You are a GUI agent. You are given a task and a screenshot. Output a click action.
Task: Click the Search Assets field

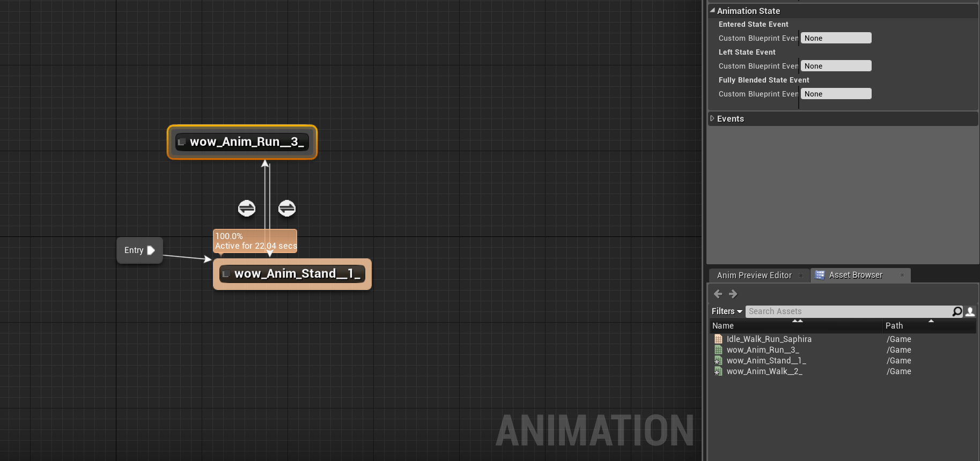[x=849, y=311]
